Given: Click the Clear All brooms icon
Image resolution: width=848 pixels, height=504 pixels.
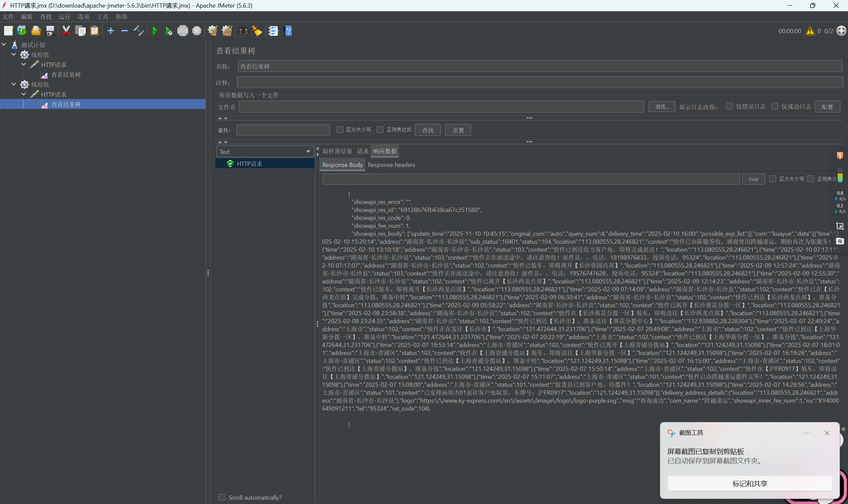Looking at the screenshot, I should point(227,31).
